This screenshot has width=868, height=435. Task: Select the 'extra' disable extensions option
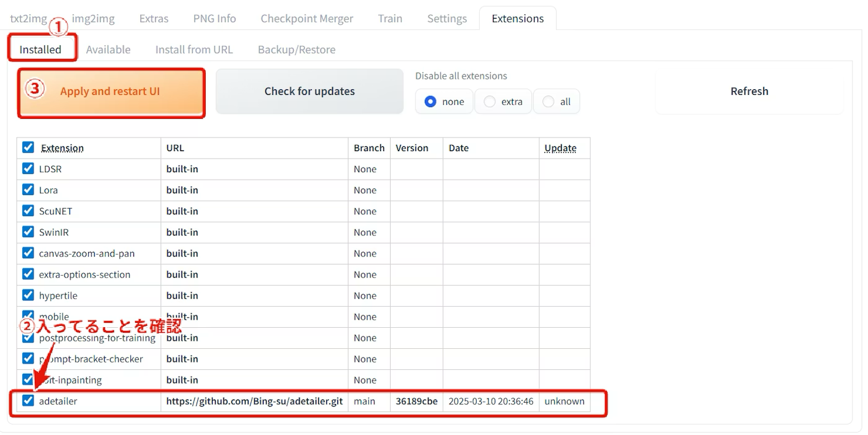point(490,102)
